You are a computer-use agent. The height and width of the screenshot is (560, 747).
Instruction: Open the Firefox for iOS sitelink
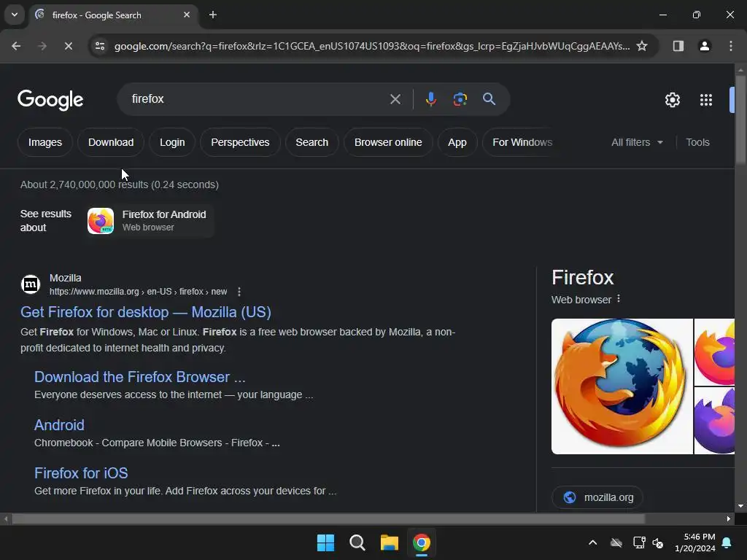(81, 472)
